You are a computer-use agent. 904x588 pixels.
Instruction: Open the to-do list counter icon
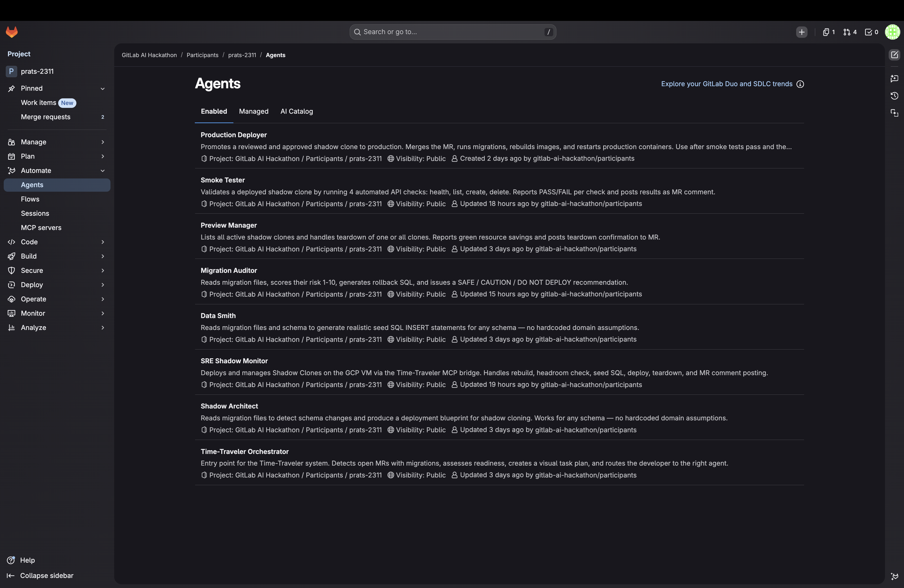[871, 32]
